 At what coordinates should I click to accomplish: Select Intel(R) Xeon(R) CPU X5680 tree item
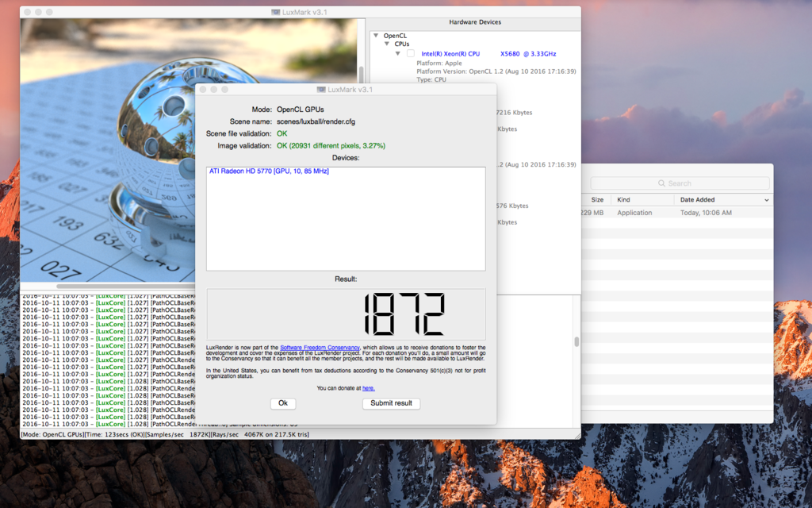pyautogui.click(x=488, y=54)
